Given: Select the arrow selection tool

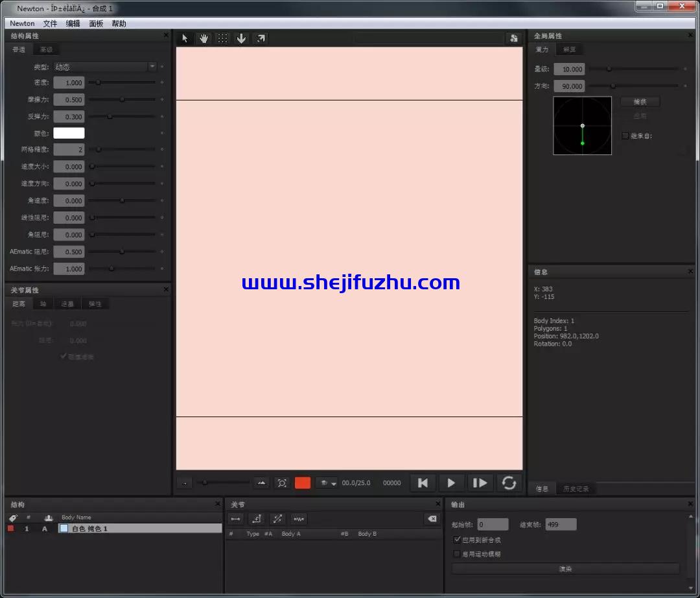Looking at the screenshot, I should click(x=185, y=38).
